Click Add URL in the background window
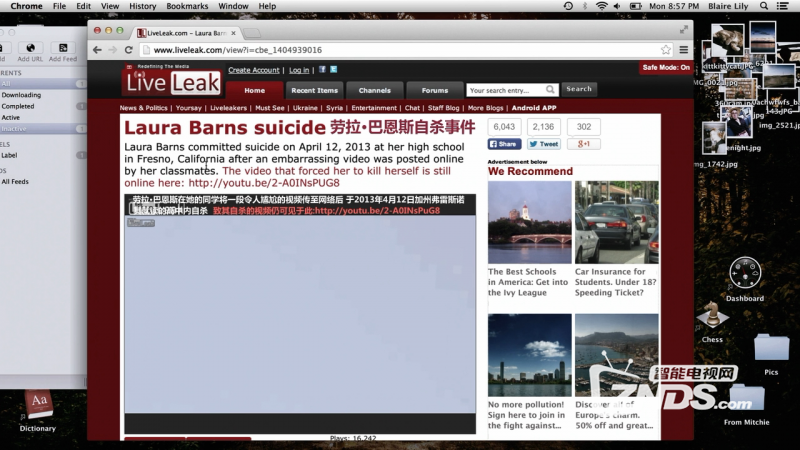Image resolution: width=800 pixels, height=450 pixels. 30,52
